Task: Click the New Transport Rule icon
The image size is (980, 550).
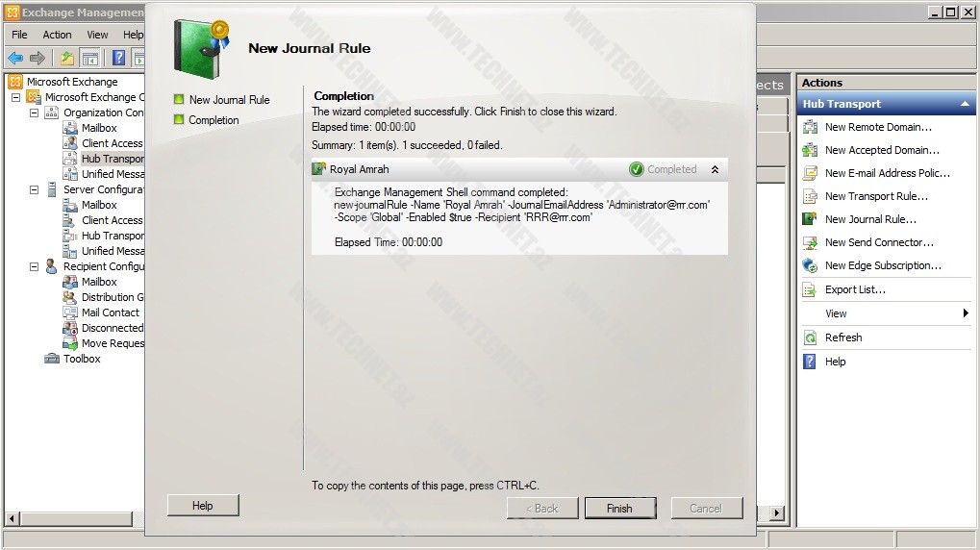Action: [x=810, y=196]
